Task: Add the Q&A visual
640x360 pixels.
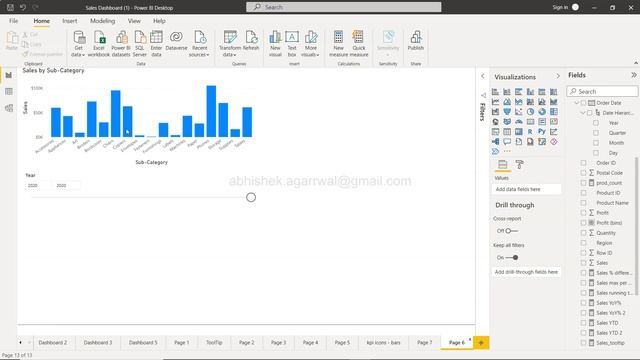Action: 507,142
